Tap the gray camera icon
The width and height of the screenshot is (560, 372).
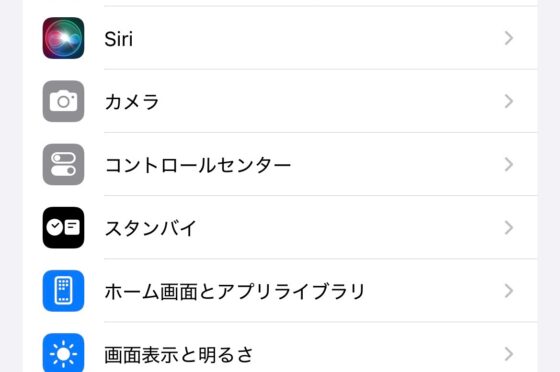pos(64,101)
